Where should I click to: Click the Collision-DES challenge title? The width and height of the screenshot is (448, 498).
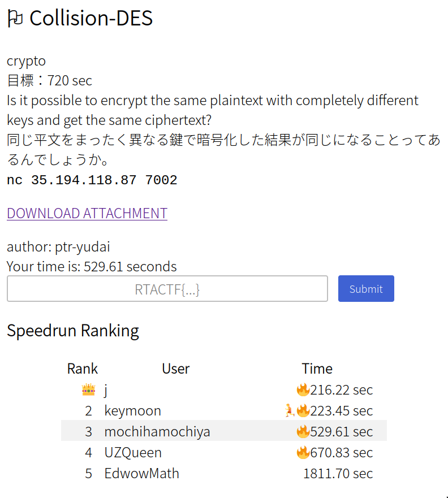click(x=91, y=19)
